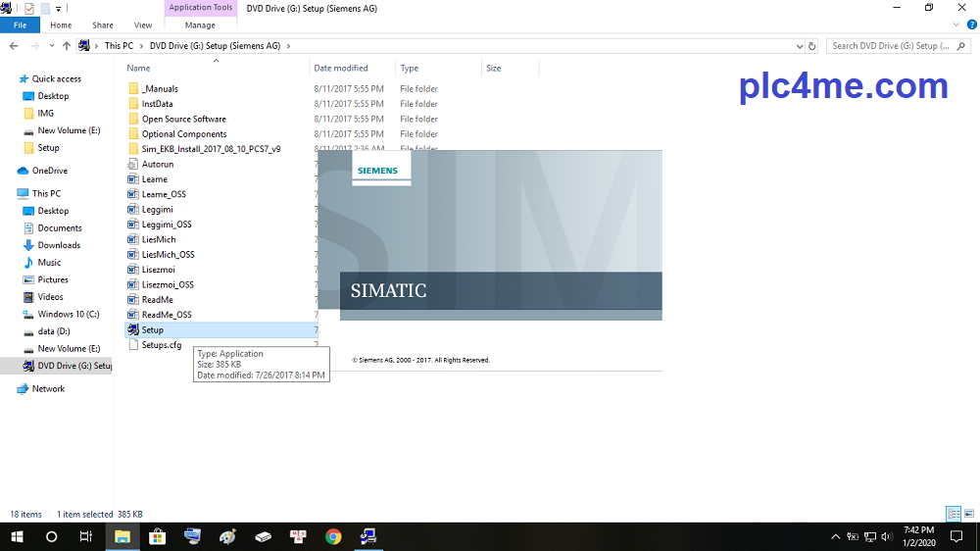Click the Back navigation arrow
This screenshot has height=551, width=980.
[14, 46]
